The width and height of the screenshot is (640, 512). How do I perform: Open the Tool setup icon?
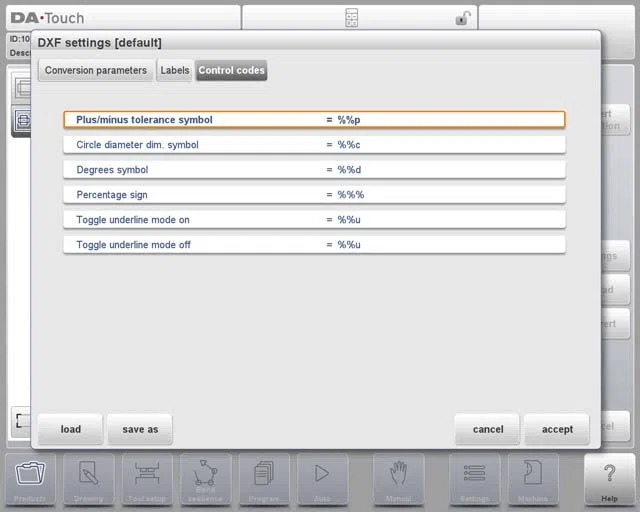pos(147,480)
